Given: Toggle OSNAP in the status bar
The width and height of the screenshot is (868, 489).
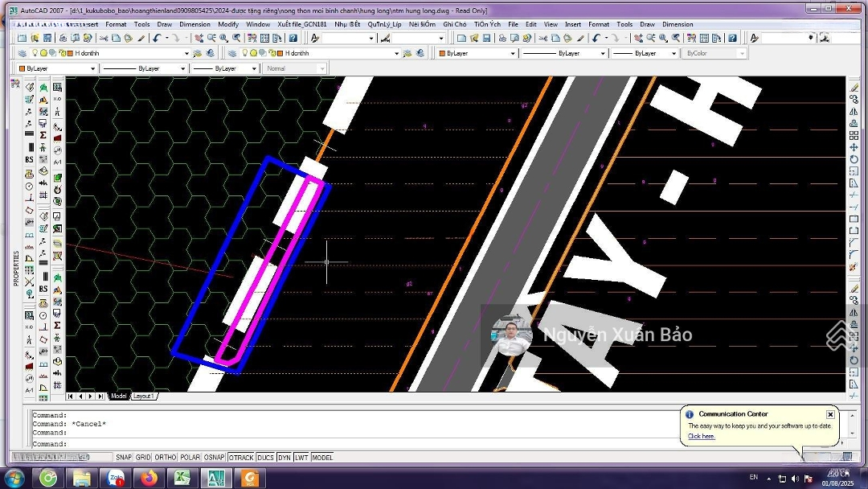Looking at the screenshot, I should pyautogui.click(x=214, y=458).
